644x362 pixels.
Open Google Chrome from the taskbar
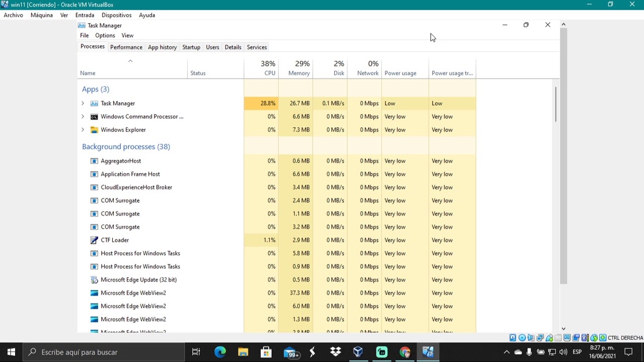tap(405, 352)
